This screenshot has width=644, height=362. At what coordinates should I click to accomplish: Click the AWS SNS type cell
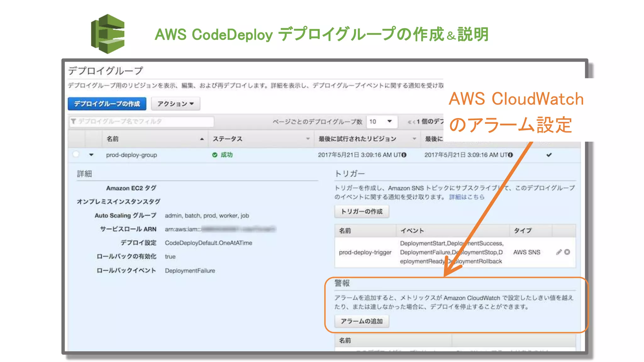tap(527, 252)
